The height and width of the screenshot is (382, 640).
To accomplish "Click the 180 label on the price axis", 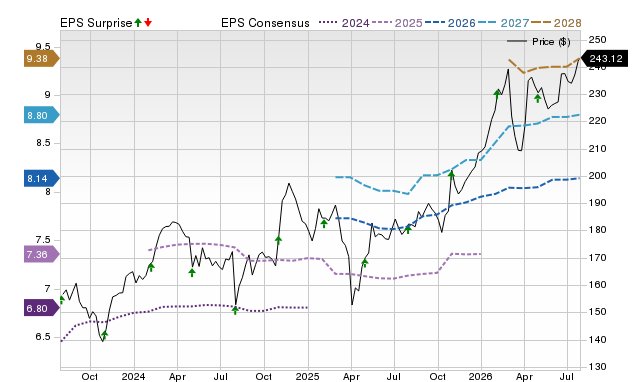I will pos(598,230).
